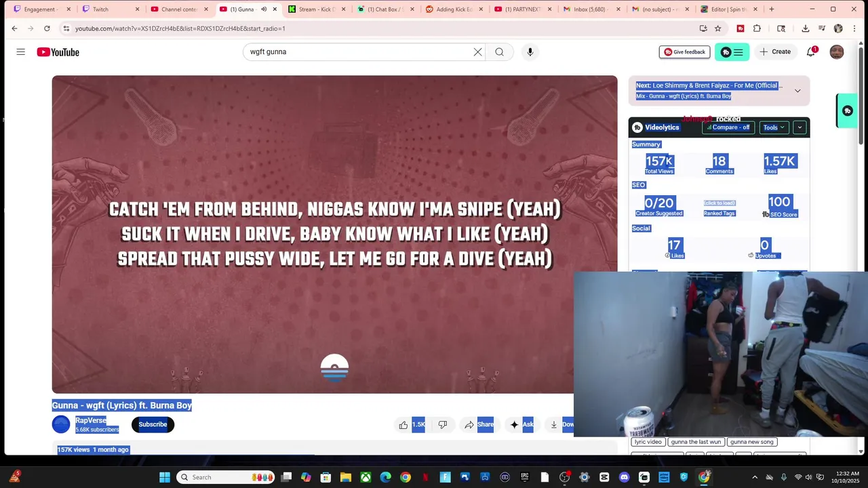Clear the search text with the X icon
The image size is (868, 488).
(x=477, y=52)
